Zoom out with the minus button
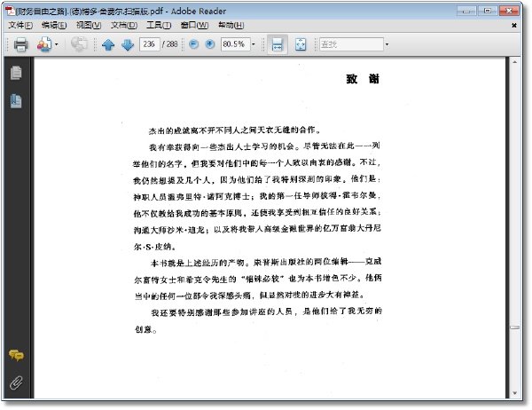 [193, 44]
